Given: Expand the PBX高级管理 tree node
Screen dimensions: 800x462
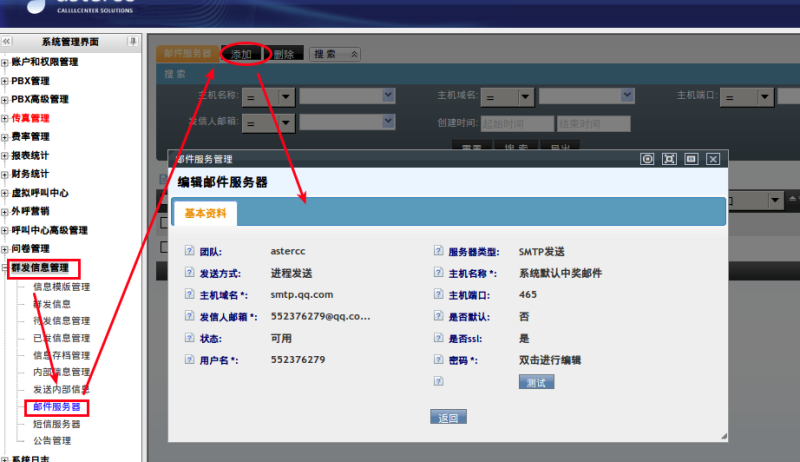Looking at the screenshot, I should coord(5,100).
